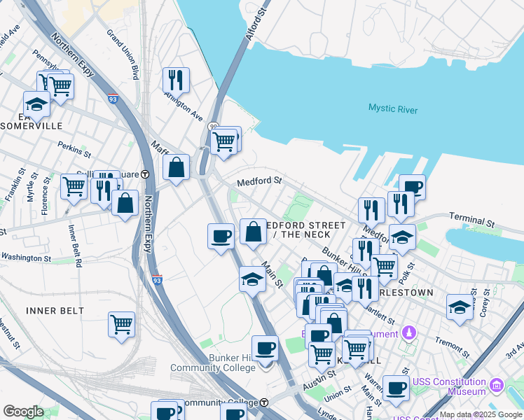Select the Community College T station icon
524x420 pixels.
(264, 402)
